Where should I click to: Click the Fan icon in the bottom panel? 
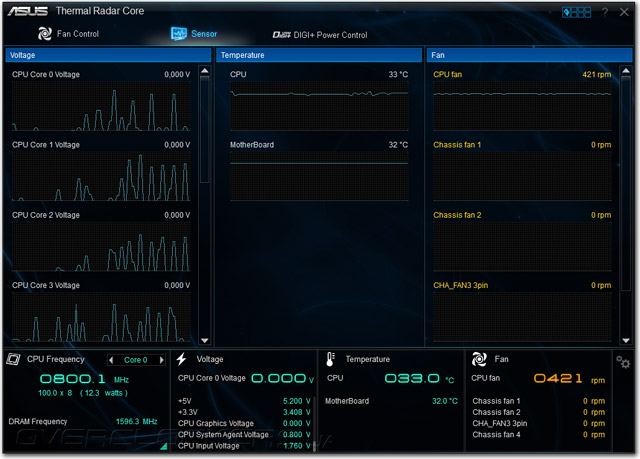tap(479, 359)
